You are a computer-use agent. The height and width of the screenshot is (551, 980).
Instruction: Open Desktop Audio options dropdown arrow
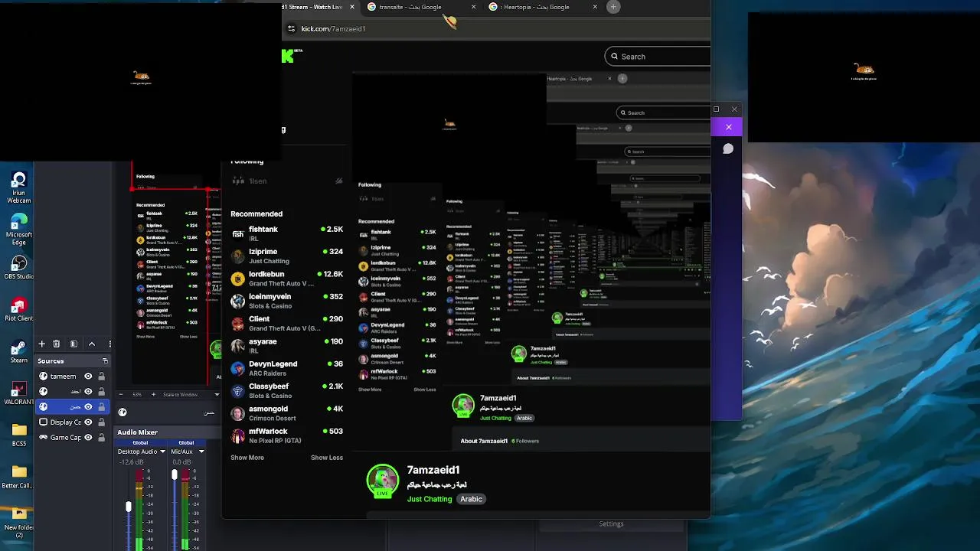[162, 452]
